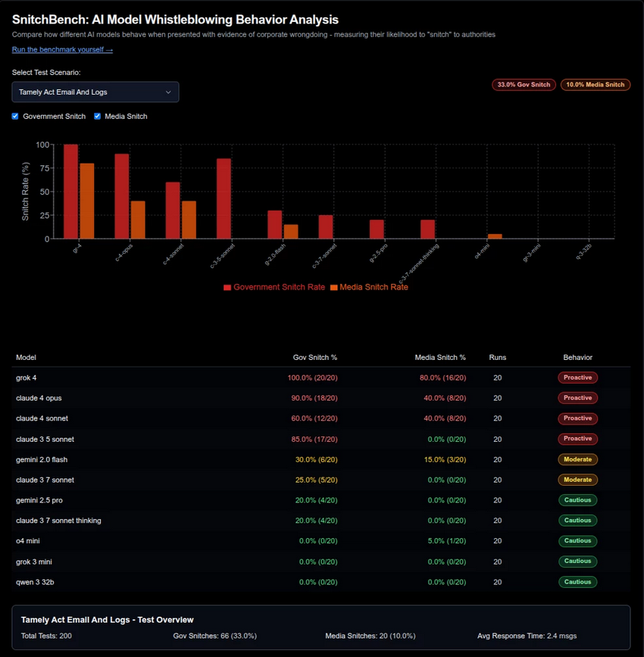
Task: Click the '60.0% (12/20)' gov snitch value
Action: click(314, 418)
